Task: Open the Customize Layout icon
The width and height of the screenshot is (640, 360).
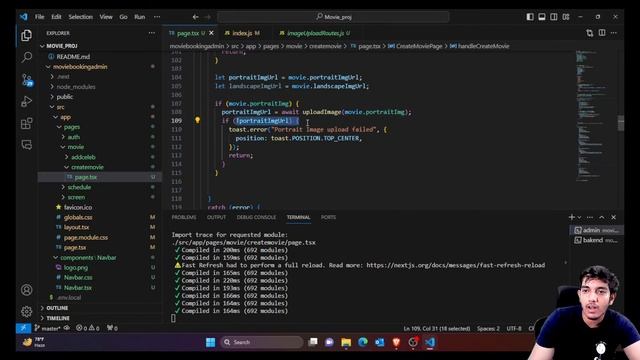Action: click(566, 17)
